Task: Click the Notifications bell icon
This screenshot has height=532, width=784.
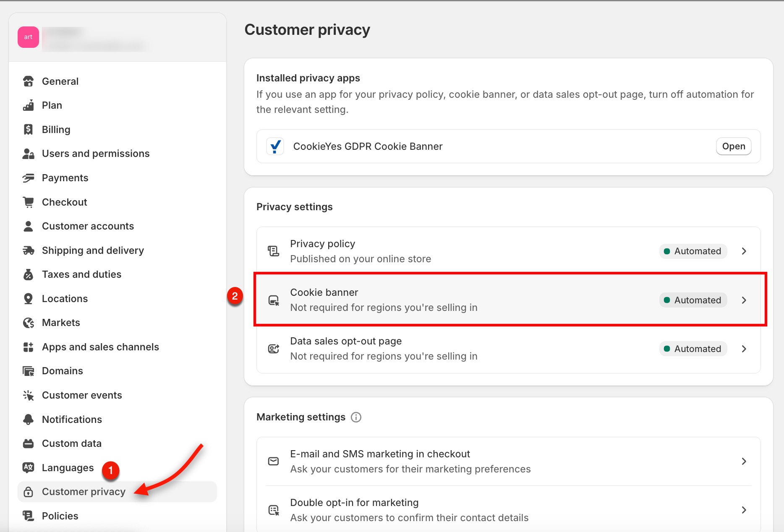Action: tap(28, 419)
